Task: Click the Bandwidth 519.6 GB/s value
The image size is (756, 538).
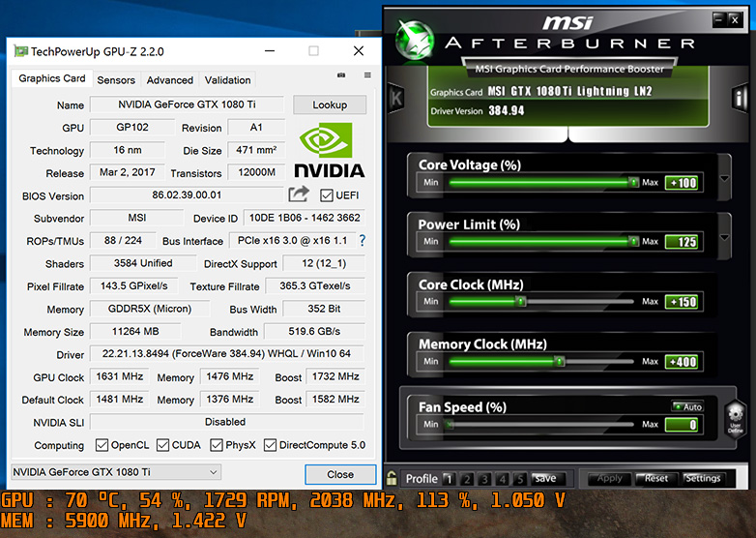Action: (314, 332)
